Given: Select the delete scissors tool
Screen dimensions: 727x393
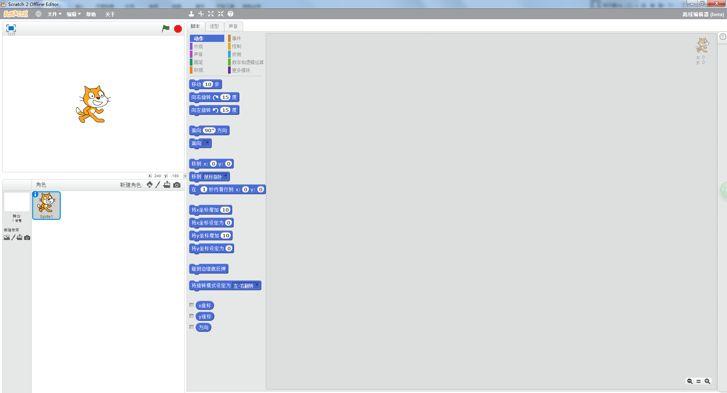Looking at the screenshot, I should pyautogui.click(x=201, y=14).
